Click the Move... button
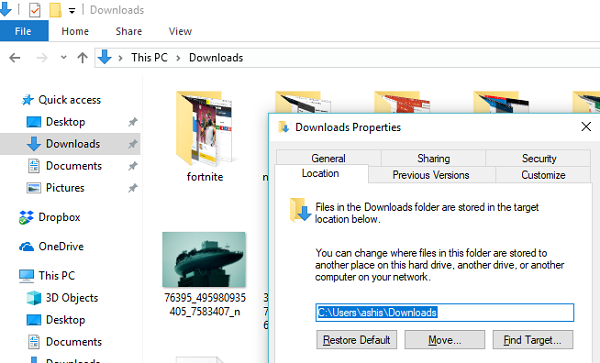The image size is (600, 363). pyautogui.click(x=445, y=340)
